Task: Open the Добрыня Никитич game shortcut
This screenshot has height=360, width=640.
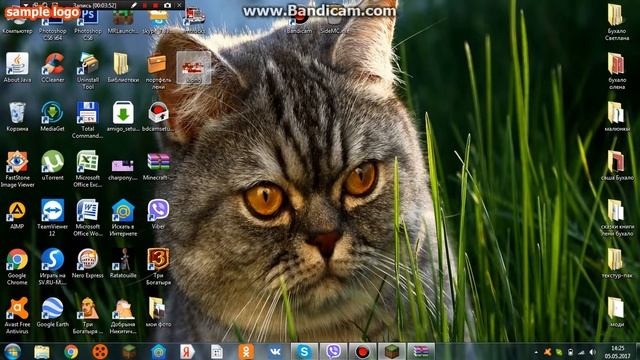Action: tap(123, 316)
